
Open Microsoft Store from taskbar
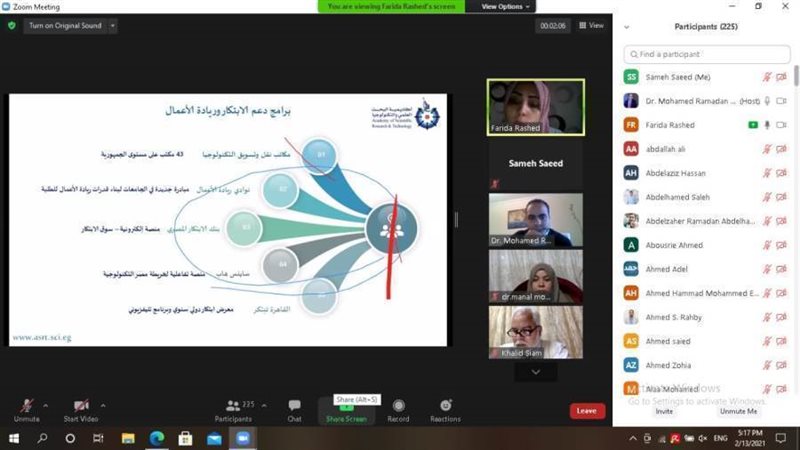tap(185, 438)
